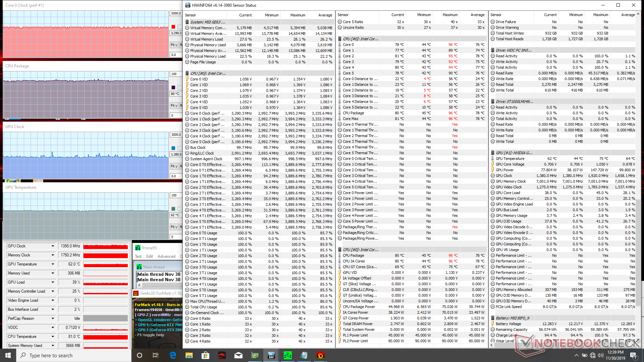Viewport: 644px width, 362px height.
Task: Click the network icon in system tray
Action: [592, 355]
